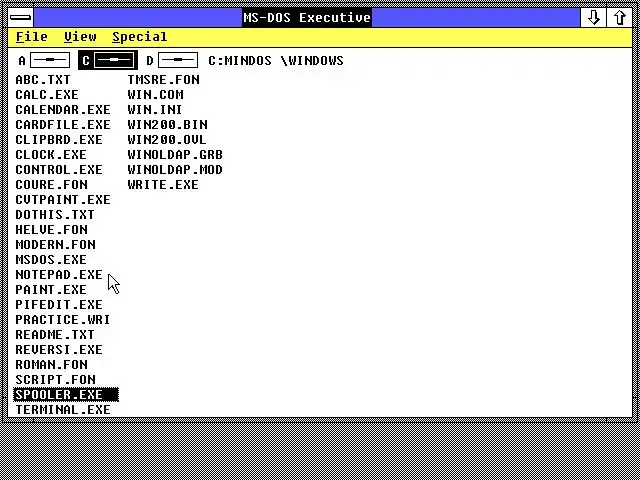Select CONTROL.EXE file
640x480 pixels.
click(59, 170)
